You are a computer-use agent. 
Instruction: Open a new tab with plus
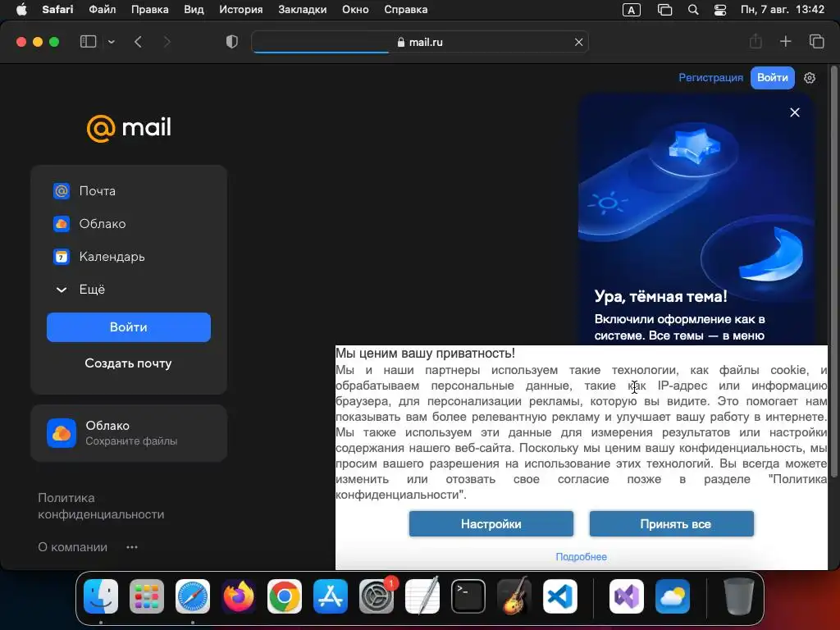pyautogui.click(x=785, y=41)
